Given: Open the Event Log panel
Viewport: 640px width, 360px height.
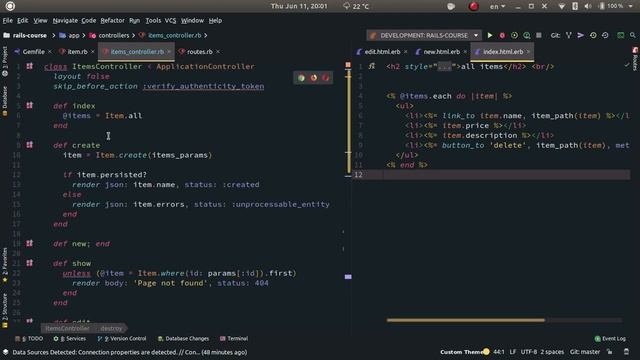Looking at the screenshot, I should tap(610, 338).
